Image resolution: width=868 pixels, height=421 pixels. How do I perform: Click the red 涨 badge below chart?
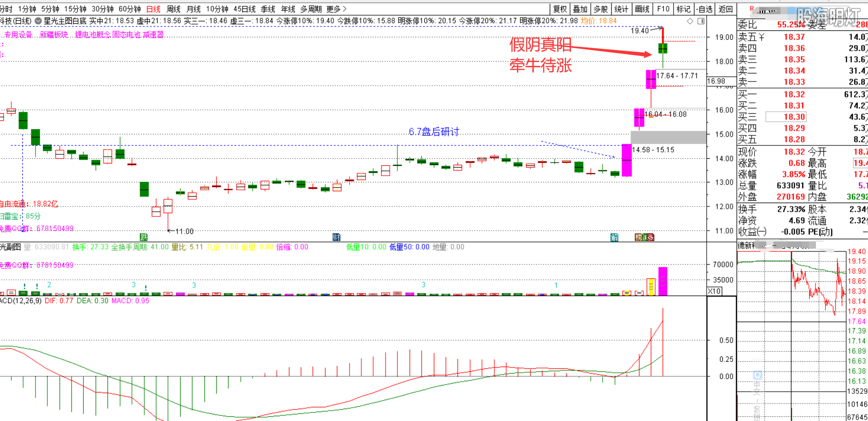(x=651, y=237)
